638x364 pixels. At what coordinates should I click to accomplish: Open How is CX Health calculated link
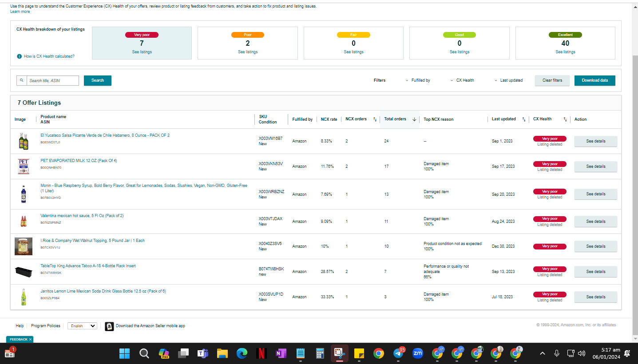(x=49, y=56)
